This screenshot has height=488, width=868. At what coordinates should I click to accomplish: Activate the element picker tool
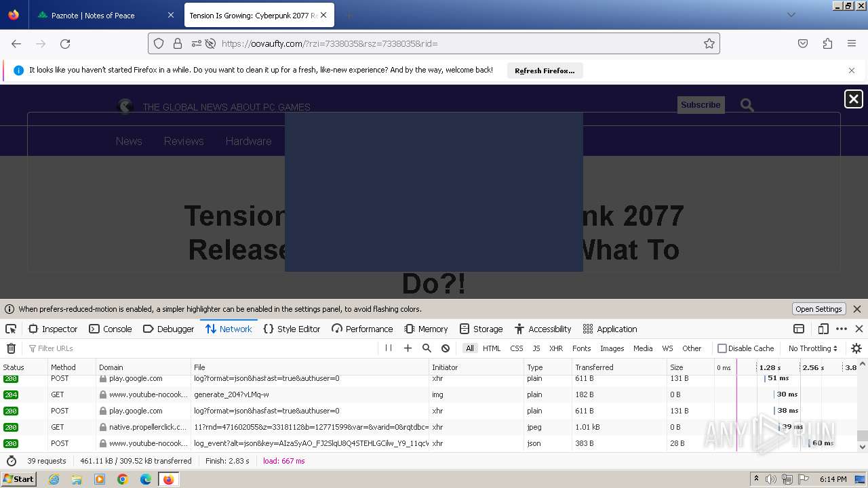click(x=11, y=329)
